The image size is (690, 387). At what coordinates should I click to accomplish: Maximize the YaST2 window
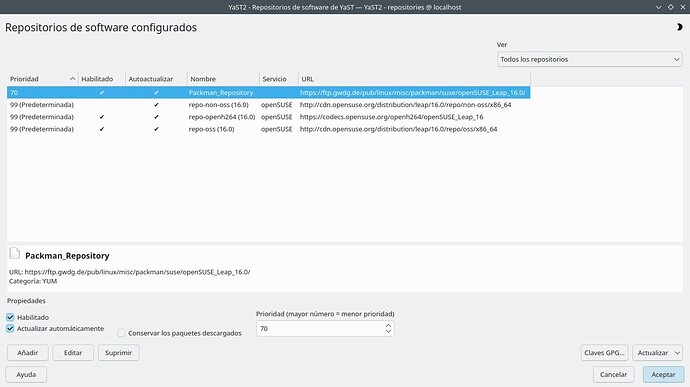point(671,7)
